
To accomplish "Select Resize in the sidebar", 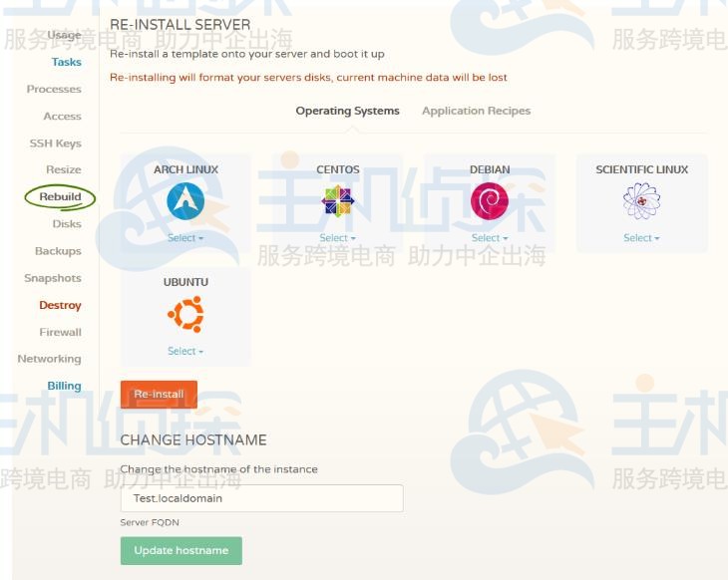I will (x=64, y=169).
